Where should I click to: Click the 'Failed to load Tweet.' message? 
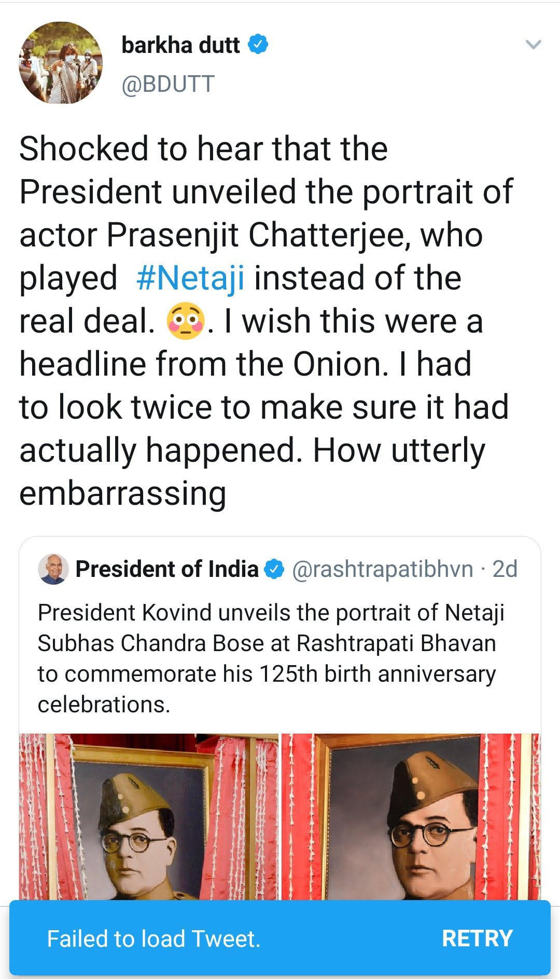pyautogui.click(x=153, y=939)
